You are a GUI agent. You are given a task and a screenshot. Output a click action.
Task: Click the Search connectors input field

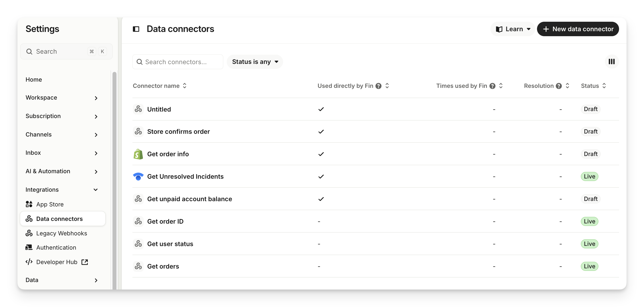[x=178, y=62]
